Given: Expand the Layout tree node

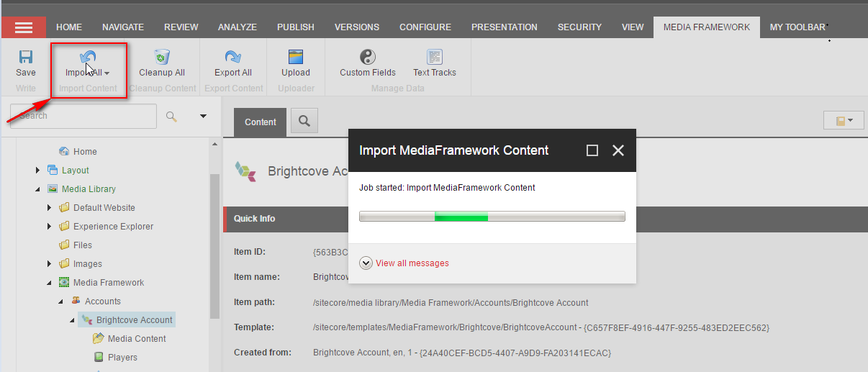Looking at the screenshot, I should tap(38, 171).
